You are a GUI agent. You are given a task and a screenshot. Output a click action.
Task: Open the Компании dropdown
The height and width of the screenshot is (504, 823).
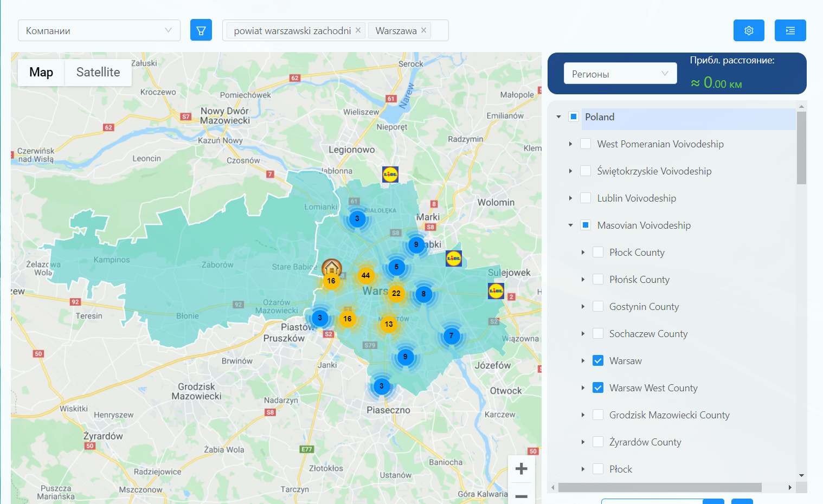[x=99, y=30]
